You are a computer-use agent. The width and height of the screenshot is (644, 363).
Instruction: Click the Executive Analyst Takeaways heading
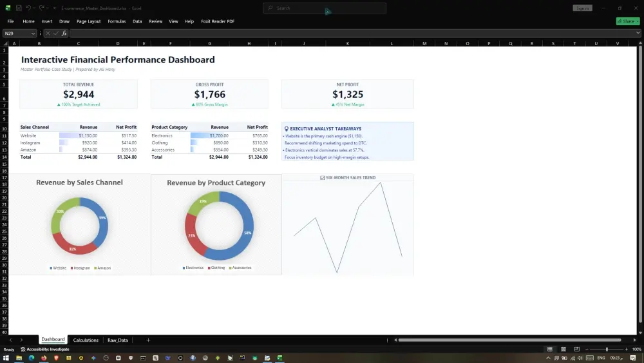pos(326,129)
